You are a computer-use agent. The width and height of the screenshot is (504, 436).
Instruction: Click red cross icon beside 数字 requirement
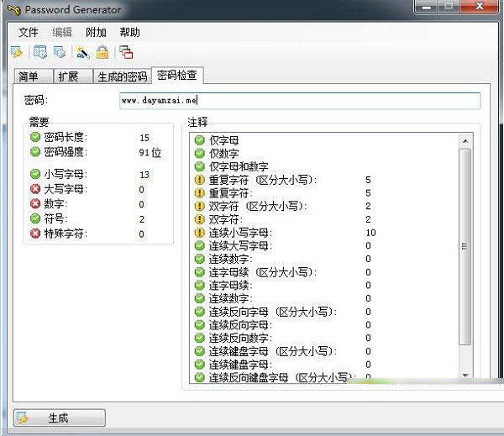tap(35, 203)
